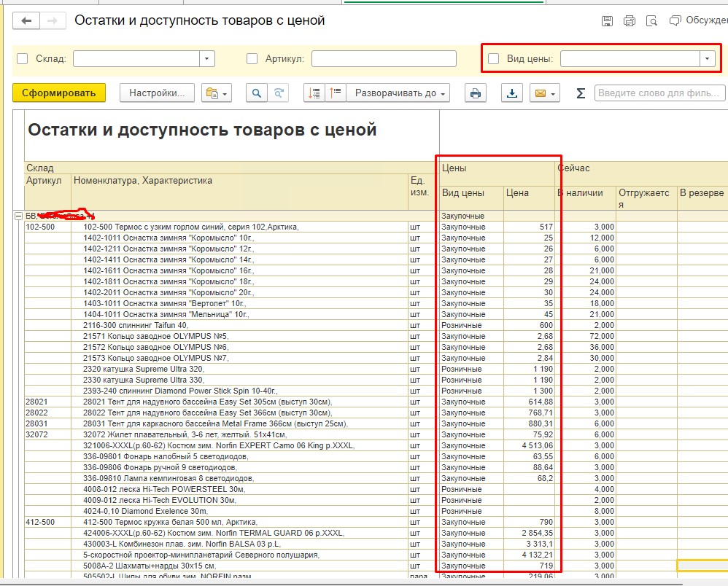Viewport: 728px width, 586px height.
Task: Click the printer icon in toolbar
Action: (476, 93)
